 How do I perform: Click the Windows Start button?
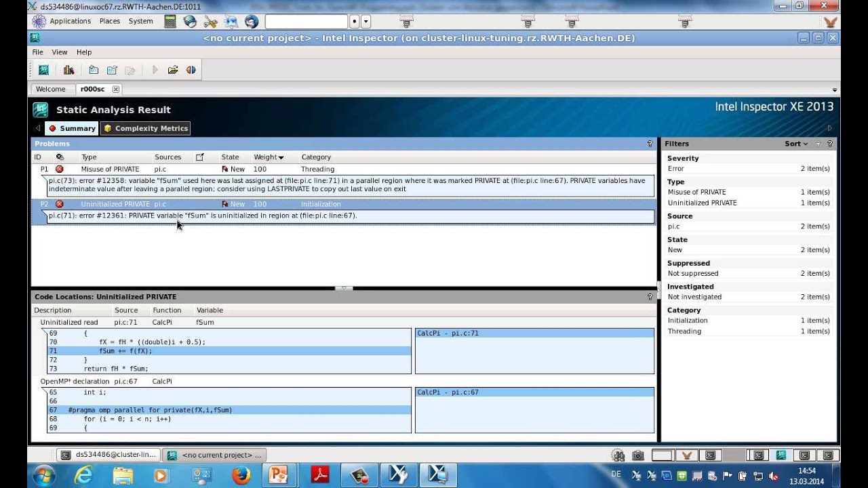[x=43, y=475]
